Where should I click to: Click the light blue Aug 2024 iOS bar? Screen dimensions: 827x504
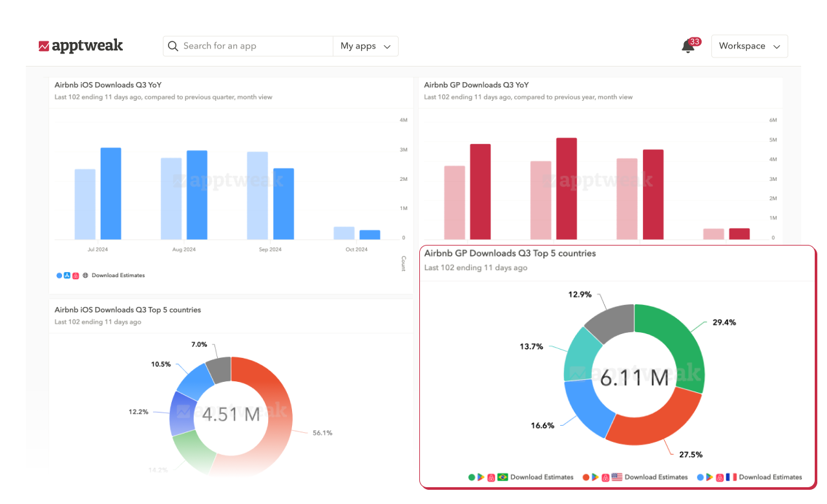click(x=171, y=199)
